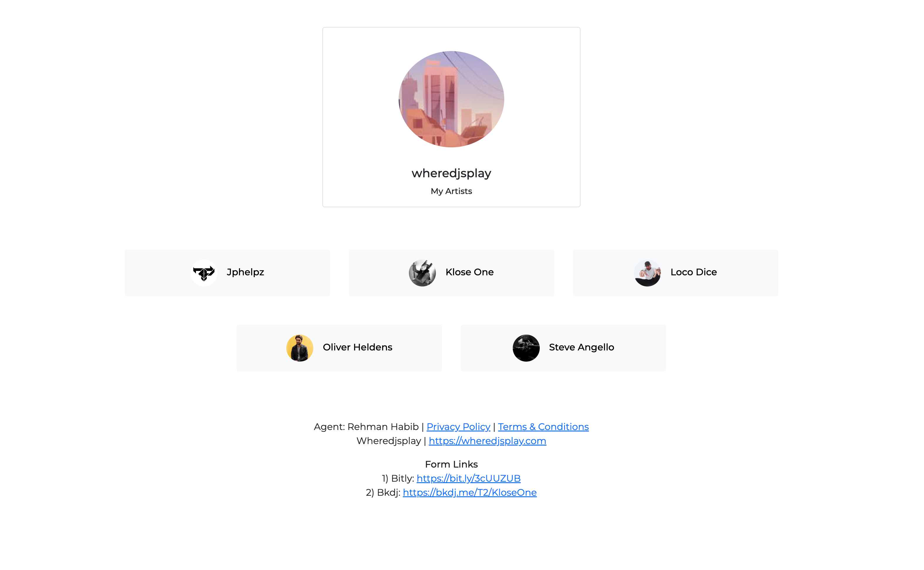The height and width of the screenshot is (570, 924).
Task: Open the Bitly form link
Action: 468,478
